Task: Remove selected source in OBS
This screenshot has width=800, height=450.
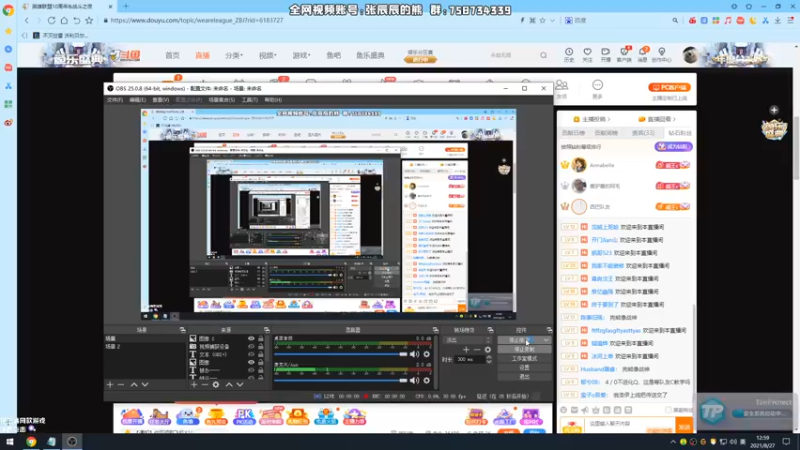Action: coord(205,384)
